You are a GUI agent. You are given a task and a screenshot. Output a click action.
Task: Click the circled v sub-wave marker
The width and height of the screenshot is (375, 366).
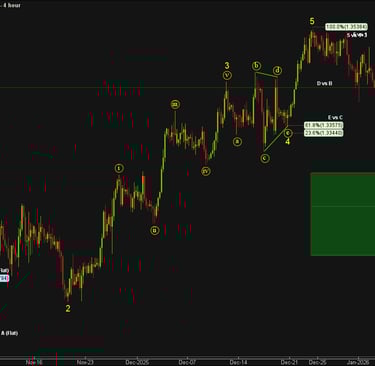227,75
